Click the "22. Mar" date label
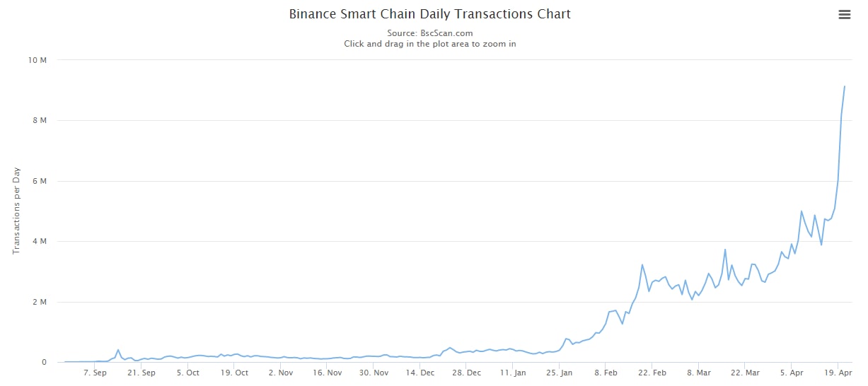This screenshot has width=868, height=386. pos(746,373)
